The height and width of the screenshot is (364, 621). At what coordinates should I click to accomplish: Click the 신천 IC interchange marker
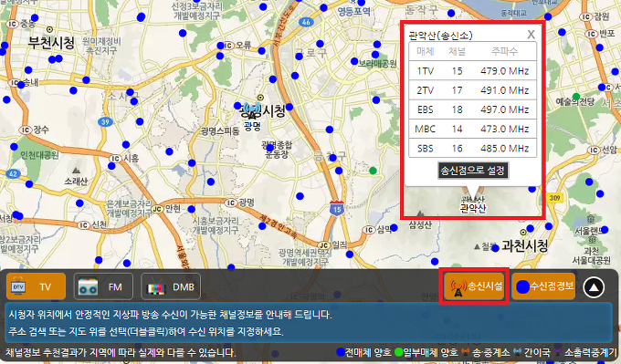point(84,225)
